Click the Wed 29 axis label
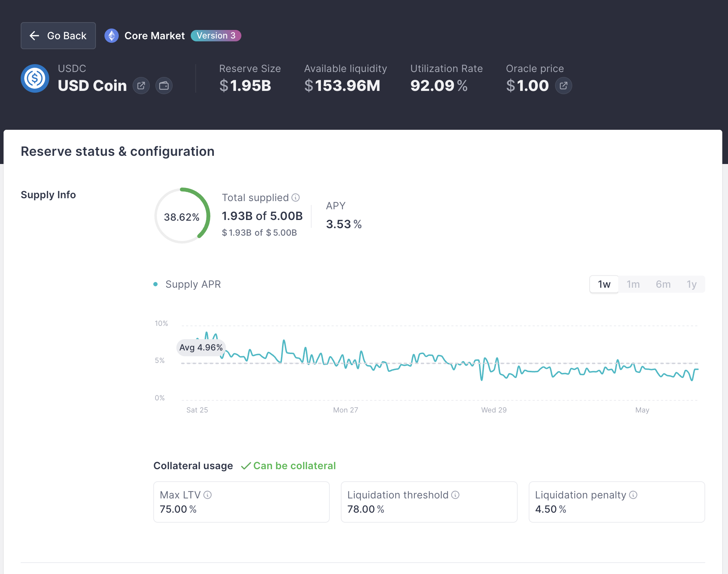 (494, 410)
